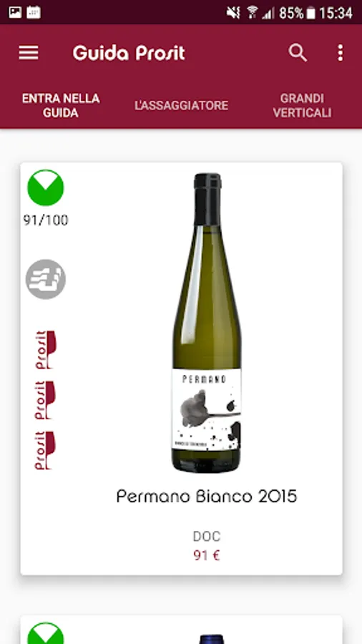Tap the 91 € price text
The width and height of the screenshot is (362, 644).
pos(207,556)
